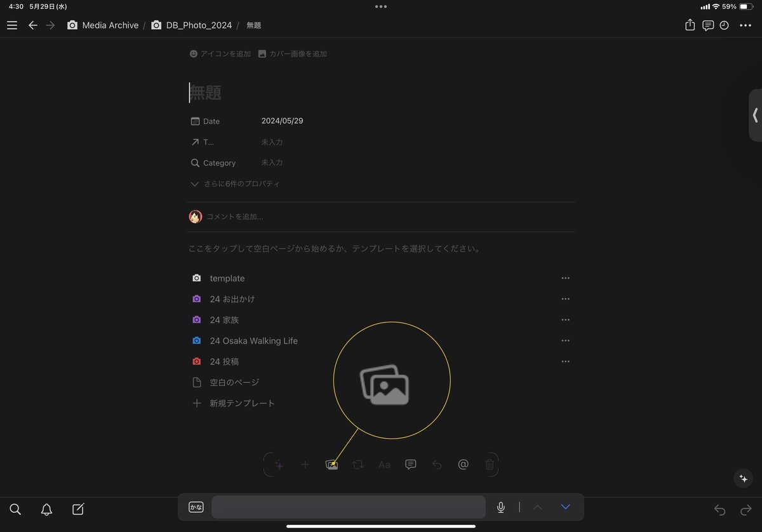Screen dimensions: 762x532
Task: Tap the share icon in header
Action: point(690,25)
